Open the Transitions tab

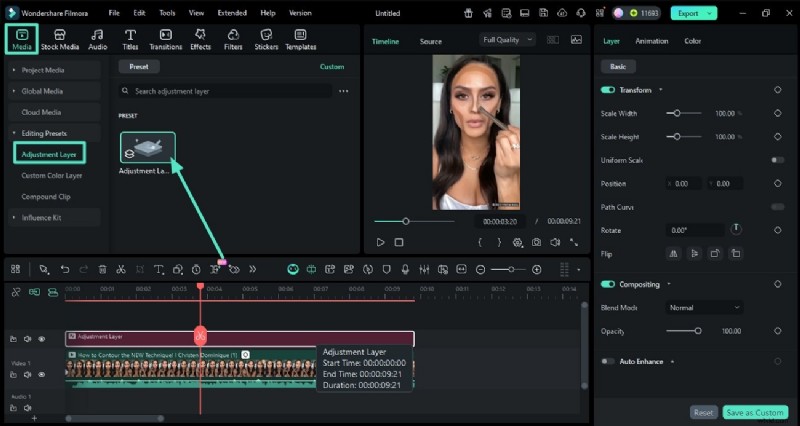165,39
